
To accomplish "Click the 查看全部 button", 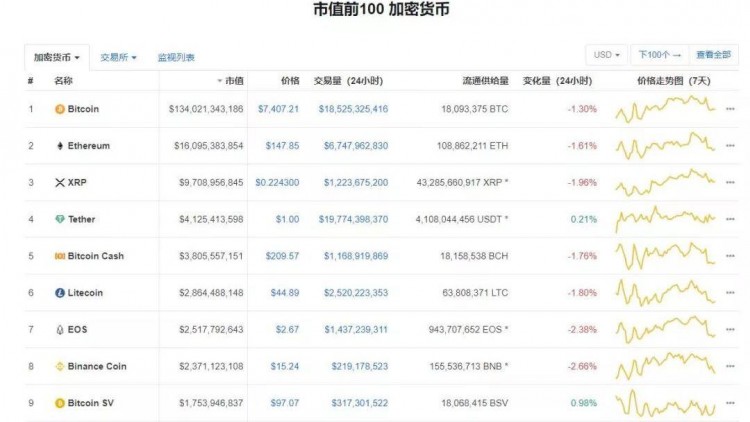I will (x=714, y=55).
